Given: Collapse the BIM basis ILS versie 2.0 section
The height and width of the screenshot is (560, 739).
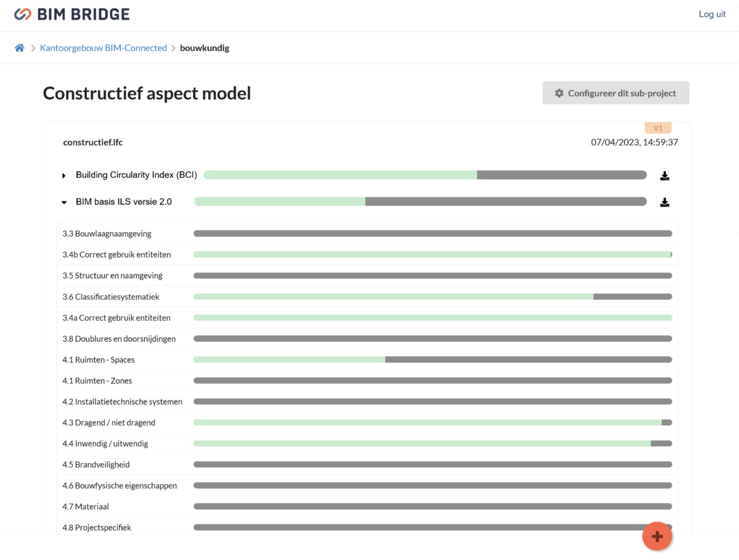Looking at the screenshot, I should tap(64, 202).
